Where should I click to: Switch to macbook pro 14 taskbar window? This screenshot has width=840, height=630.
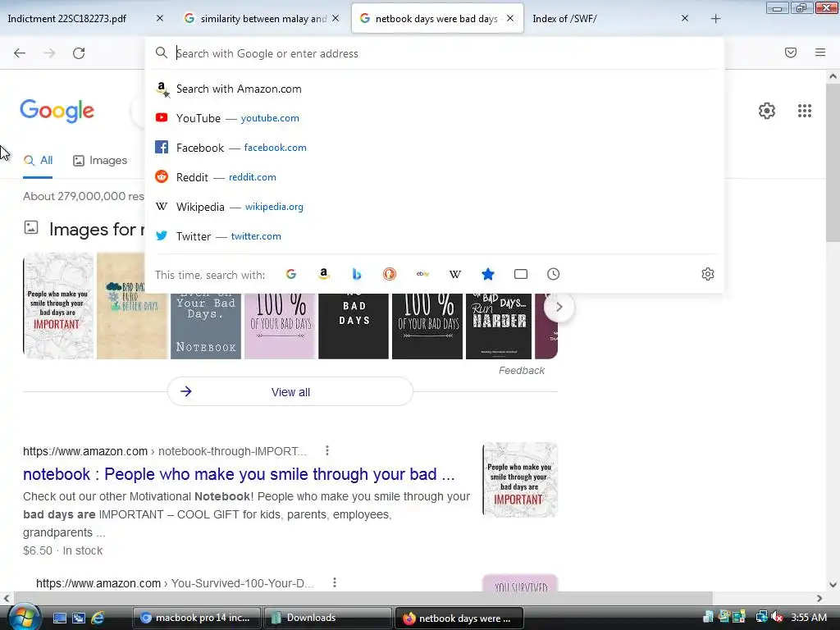(196, 618)
